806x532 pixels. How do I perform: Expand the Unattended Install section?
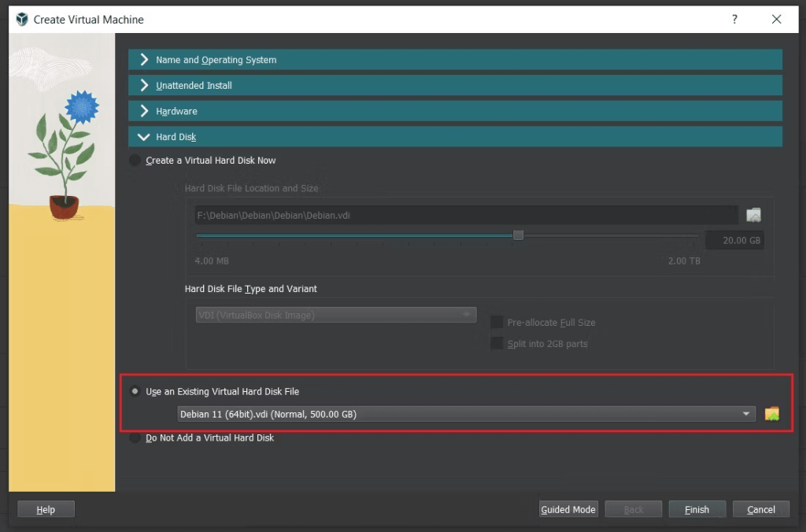[x=453, y=85]
